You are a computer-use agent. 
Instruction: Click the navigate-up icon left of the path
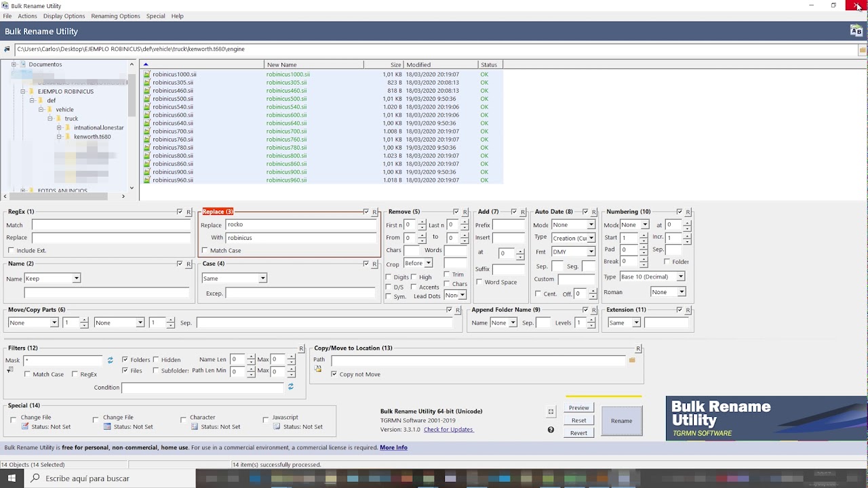click(x=7, y=49)
